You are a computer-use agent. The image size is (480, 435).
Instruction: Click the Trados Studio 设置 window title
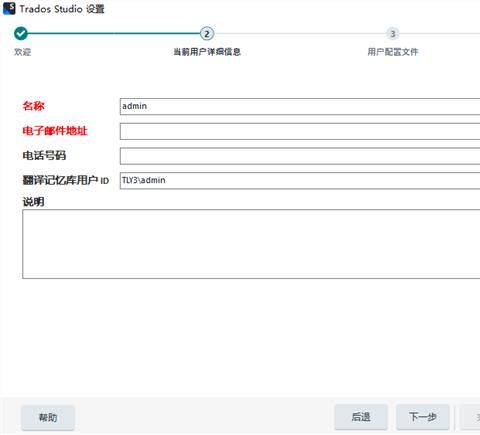click(x=62, y=9)
